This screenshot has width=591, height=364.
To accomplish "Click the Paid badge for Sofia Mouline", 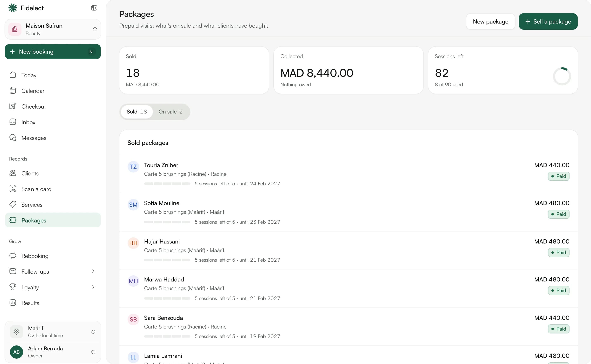I will 559,214.
